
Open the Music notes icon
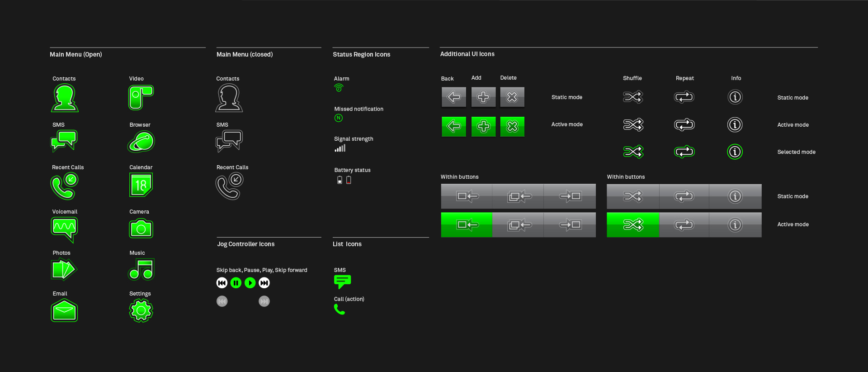coord(142,269)
